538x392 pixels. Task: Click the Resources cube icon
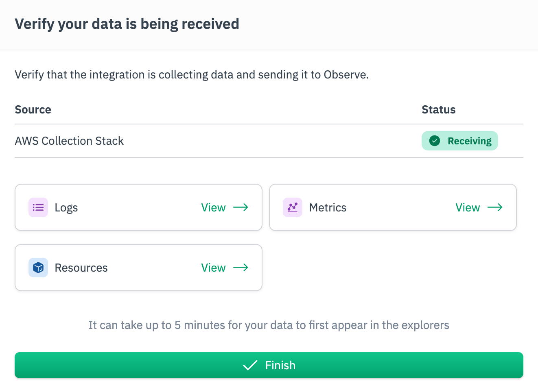point(38,268)
